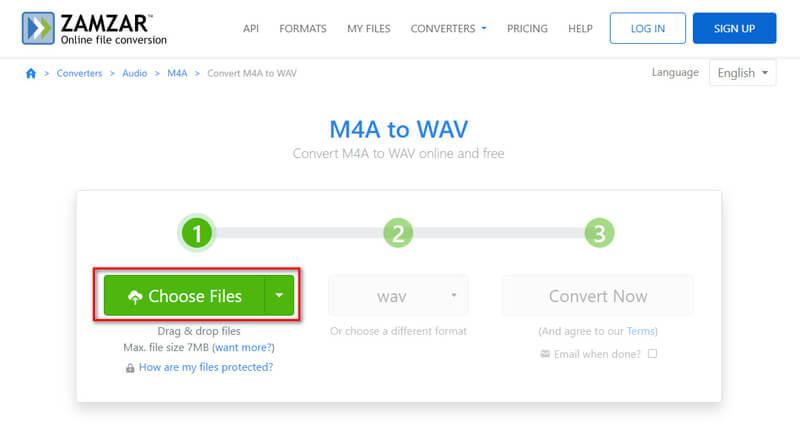Screen dimensions: 800x437
Task: Click the step 2 circle indicator
Action: [398, 234]
